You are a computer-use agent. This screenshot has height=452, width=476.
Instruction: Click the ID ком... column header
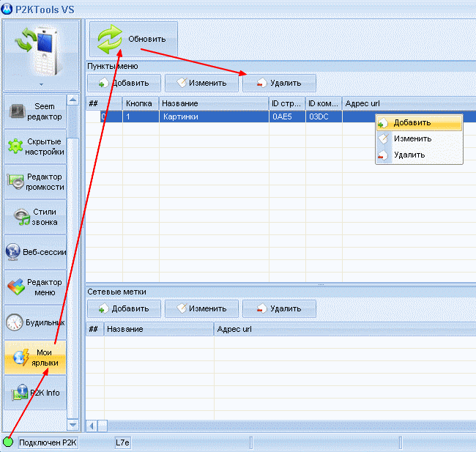324,103
